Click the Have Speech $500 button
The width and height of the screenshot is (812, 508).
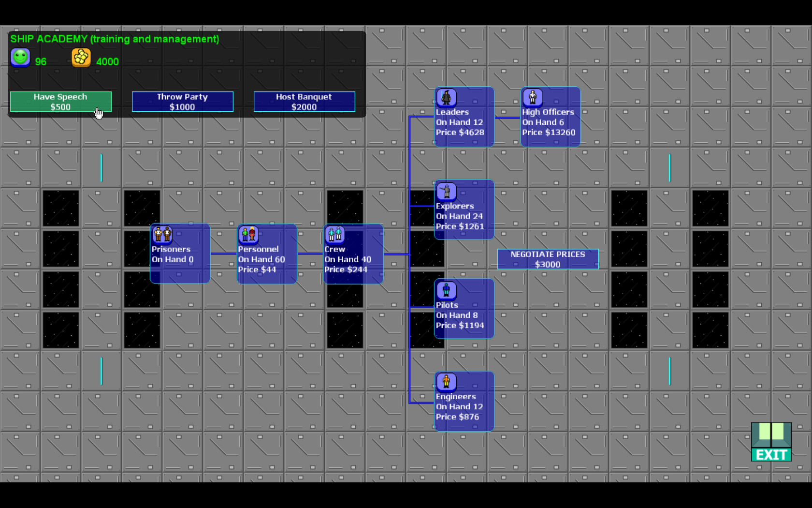pyautogui.click(x=61, y=102)
